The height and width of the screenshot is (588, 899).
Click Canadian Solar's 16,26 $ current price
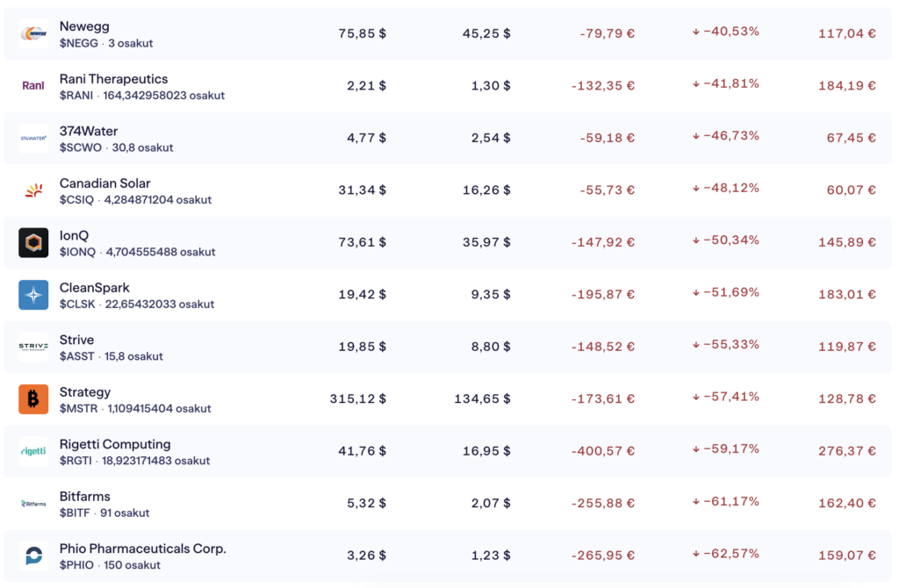485,190
